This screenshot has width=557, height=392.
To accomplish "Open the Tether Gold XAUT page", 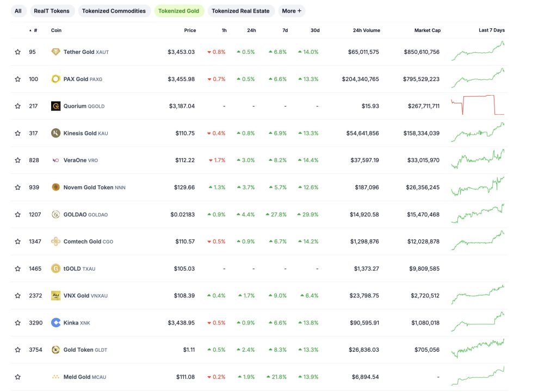I will point(86,52).
